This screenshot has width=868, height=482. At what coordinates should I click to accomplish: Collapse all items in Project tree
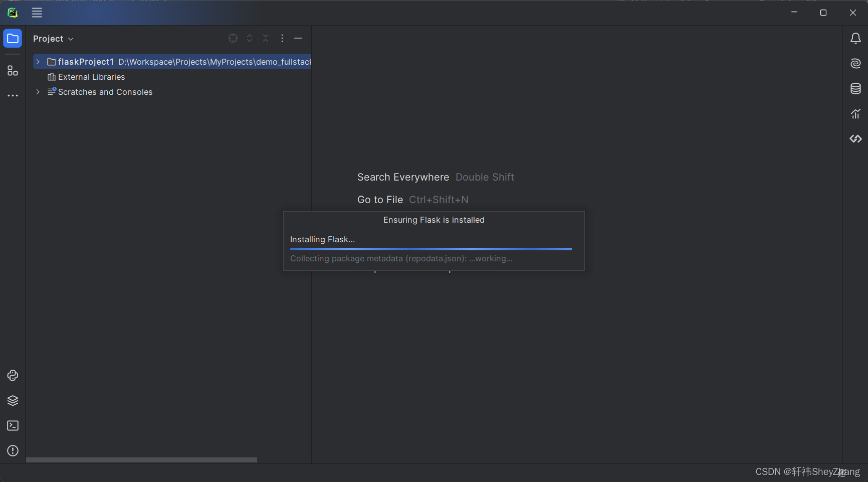click(x=266, y=39)
